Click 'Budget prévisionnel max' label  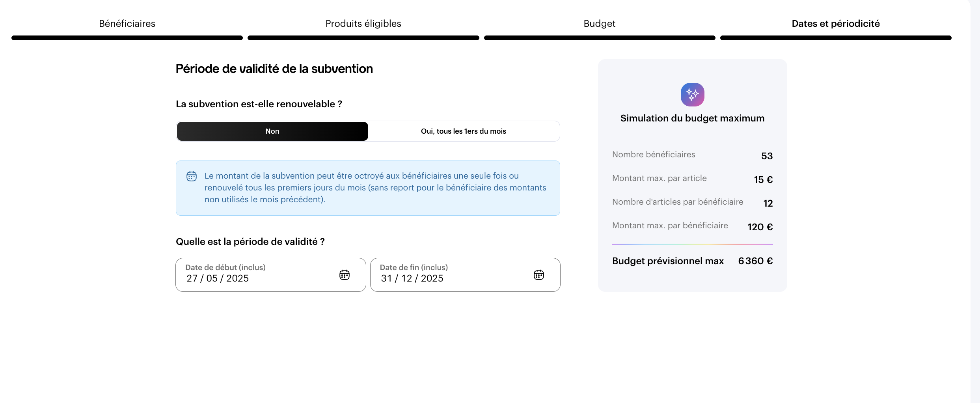(x=668, y=261)
